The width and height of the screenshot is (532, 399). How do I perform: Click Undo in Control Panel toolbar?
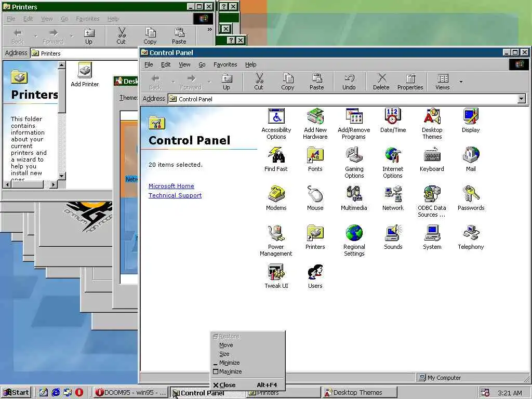tap(349, 82)
